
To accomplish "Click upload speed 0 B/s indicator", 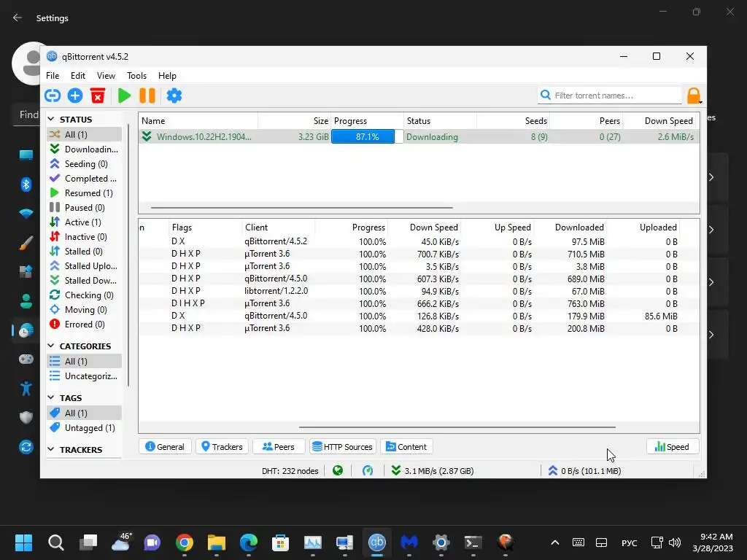I will click(584, 471).
